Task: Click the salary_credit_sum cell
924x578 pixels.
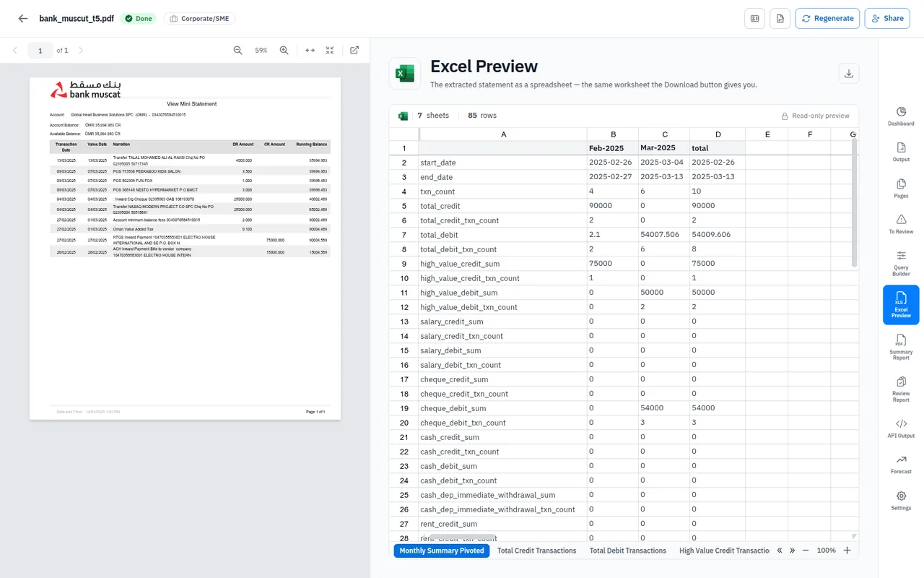Action: 503,322
